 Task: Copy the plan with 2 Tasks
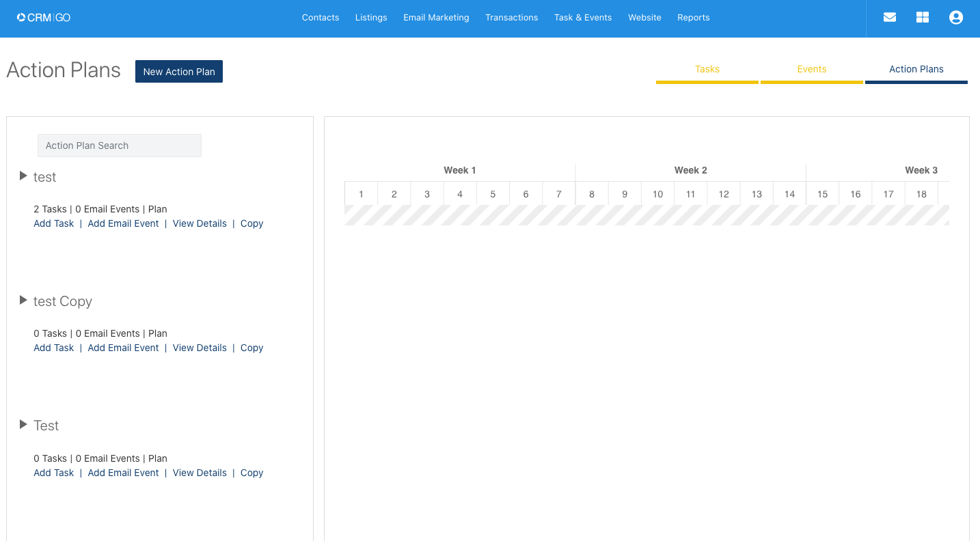251,223
